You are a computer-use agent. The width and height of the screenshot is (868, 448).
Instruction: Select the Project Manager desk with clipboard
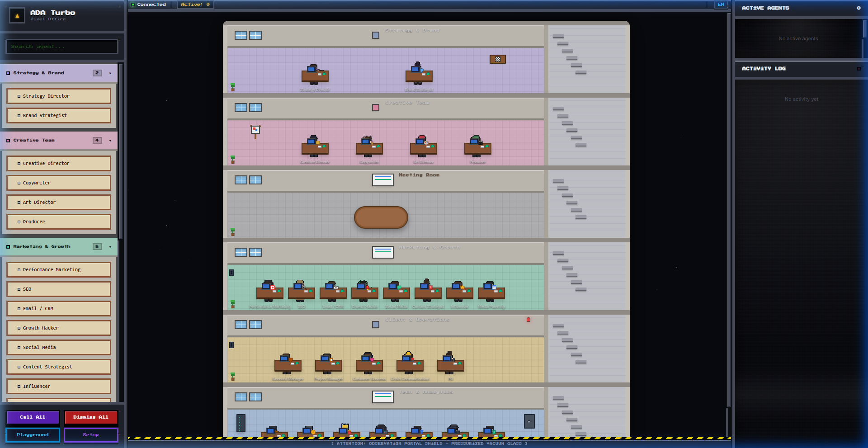click(329, 363)
